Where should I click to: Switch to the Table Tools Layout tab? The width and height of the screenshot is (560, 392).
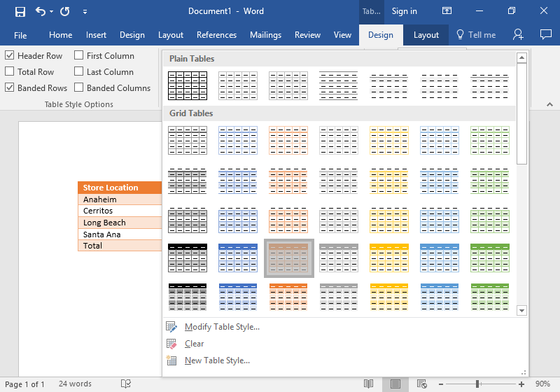(x=426, y=35)
